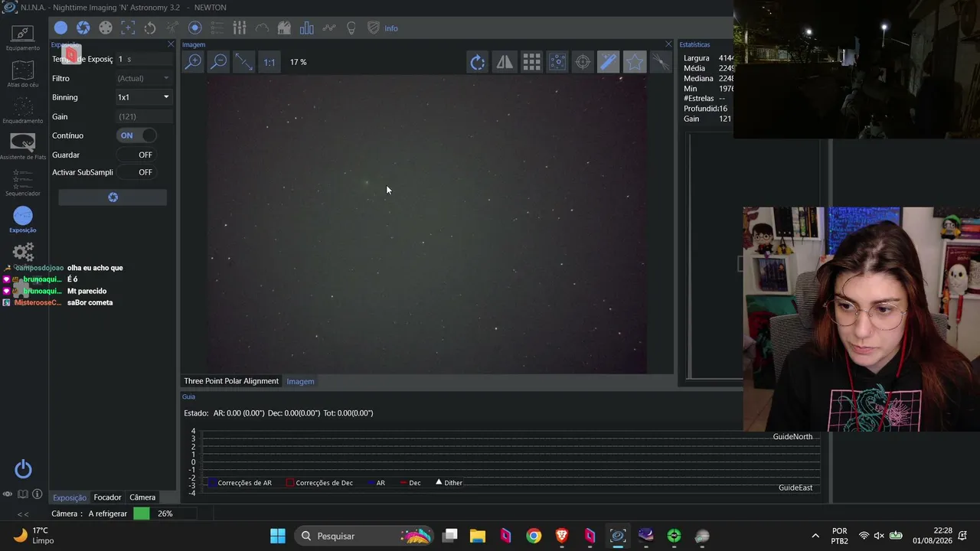Switch to the Câmera tab

tap(142, 497)
